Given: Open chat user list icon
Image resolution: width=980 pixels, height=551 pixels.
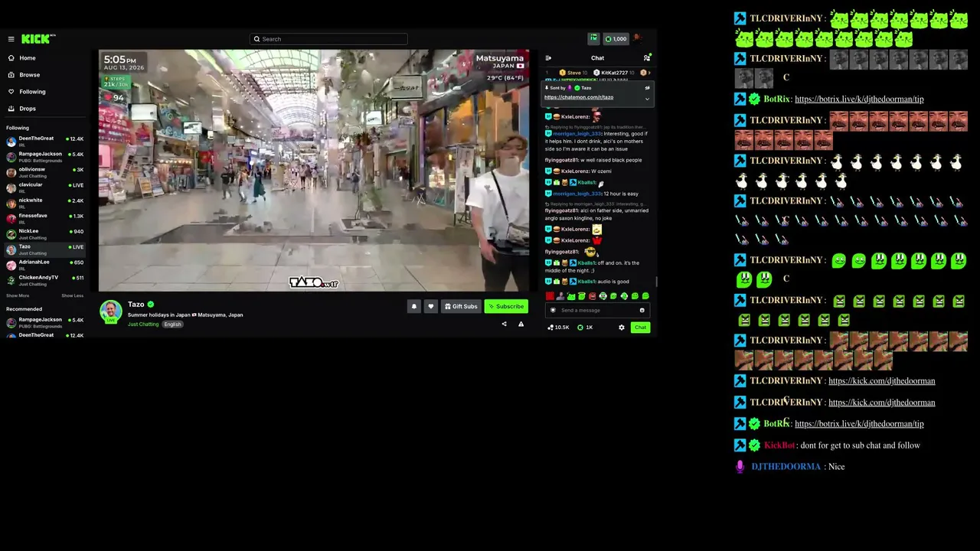Looking at the screenshot, I should click(x=647, y=58).
